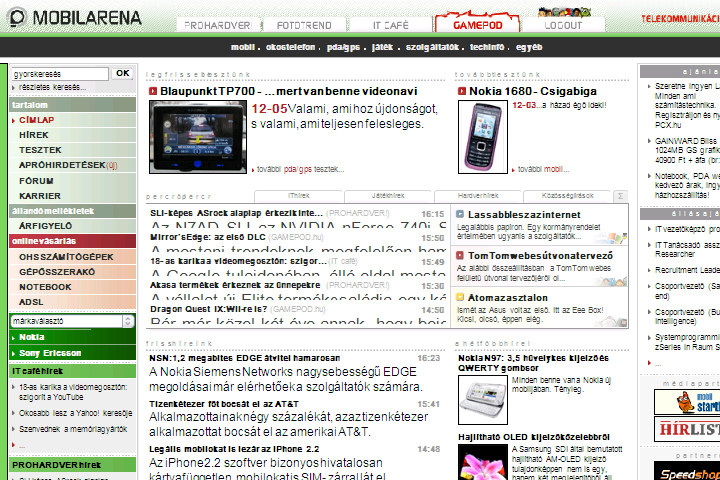Switch to the Játékhírek tab
The height and width of the screenshot is (480, 720).
click(x=388, y=196)
